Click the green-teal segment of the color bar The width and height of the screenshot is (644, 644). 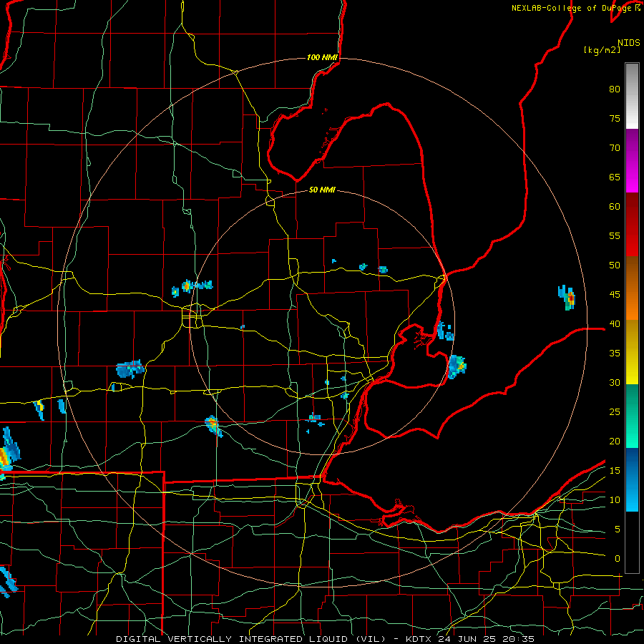coord(632,416)
